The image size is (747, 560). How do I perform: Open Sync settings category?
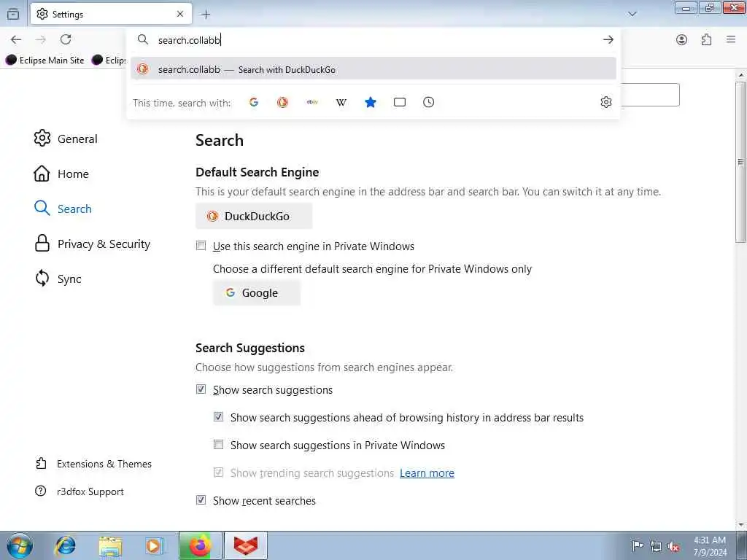point(58,279)
